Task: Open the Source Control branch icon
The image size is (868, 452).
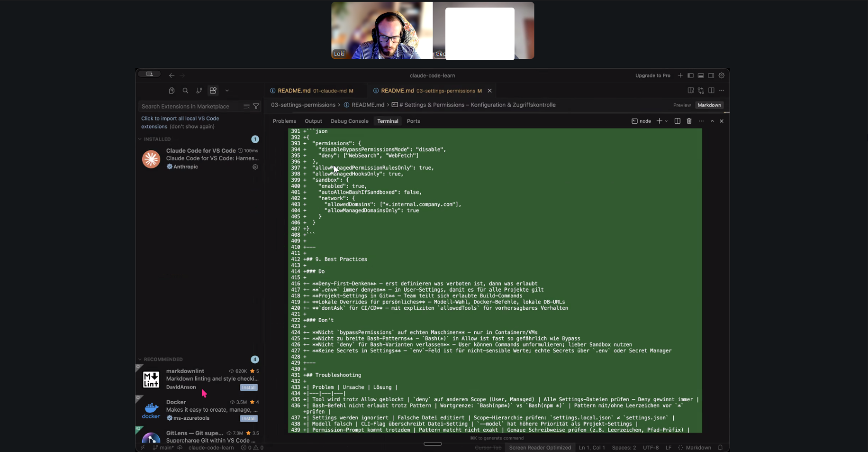Action: coord(199,90)
